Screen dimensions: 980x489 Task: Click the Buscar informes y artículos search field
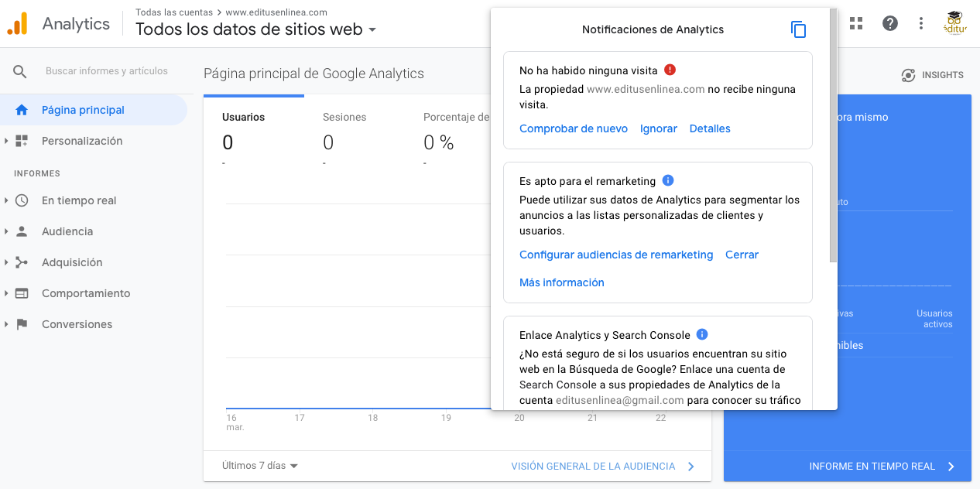[x=107, y=71]
